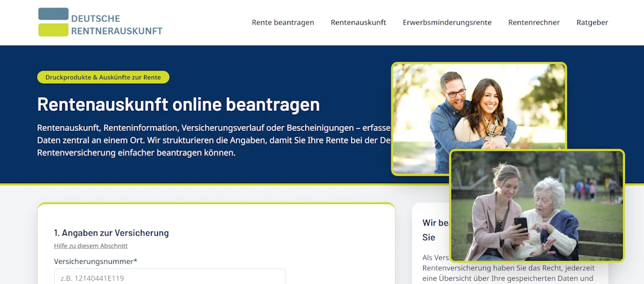
Task: Click the heading Rentenauskunft online beantragen
Action: click(178, 105)
